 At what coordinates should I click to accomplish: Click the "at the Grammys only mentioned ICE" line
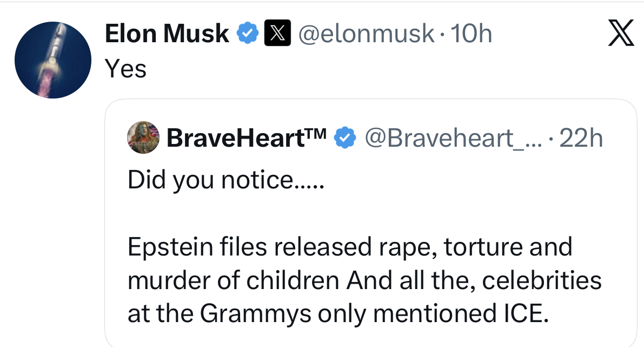click(x=334, y=314)
